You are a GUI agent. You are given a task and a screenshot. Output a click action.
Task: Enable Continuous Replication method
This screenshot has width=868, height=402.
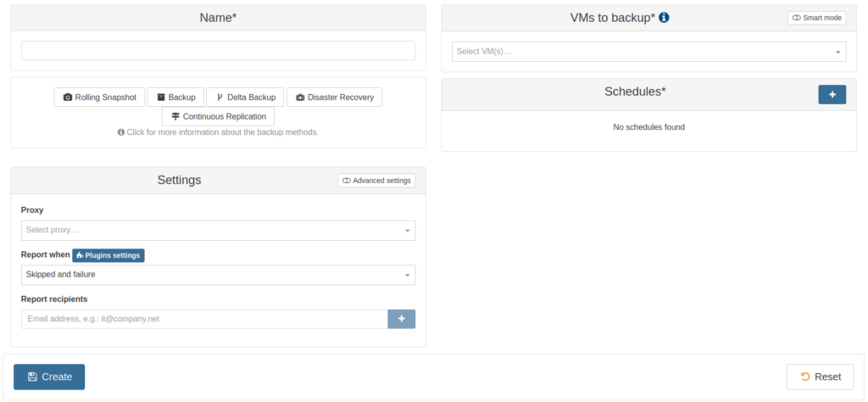click(x=218, y=116)
